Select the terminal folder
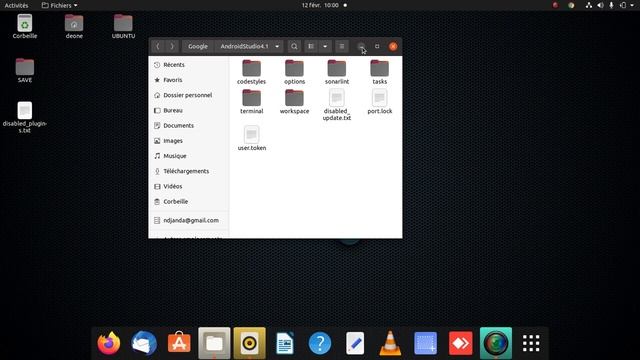The height and width of the screenshot is (360, 640). 251,102
